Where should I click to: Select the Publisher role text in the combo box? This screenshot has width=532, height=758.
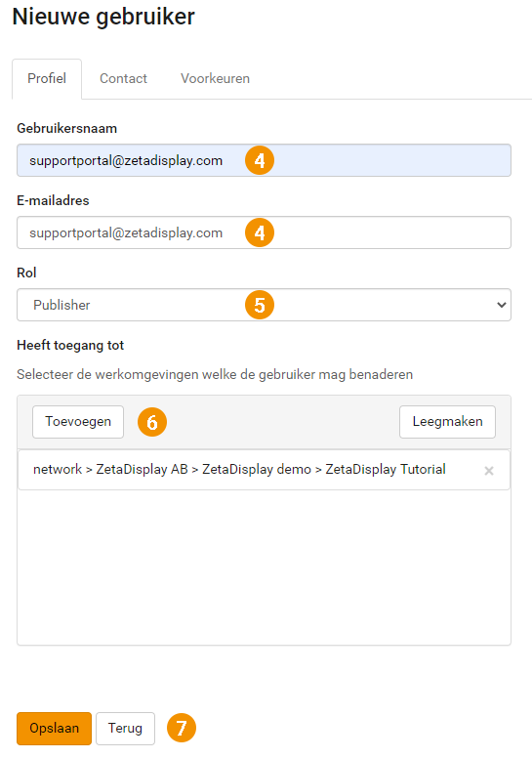(61, 305)
